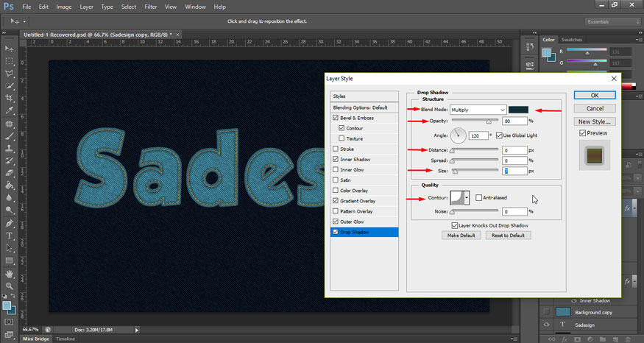644x343 pixels.
Task: Open the File menu
Action: [26, 7]
